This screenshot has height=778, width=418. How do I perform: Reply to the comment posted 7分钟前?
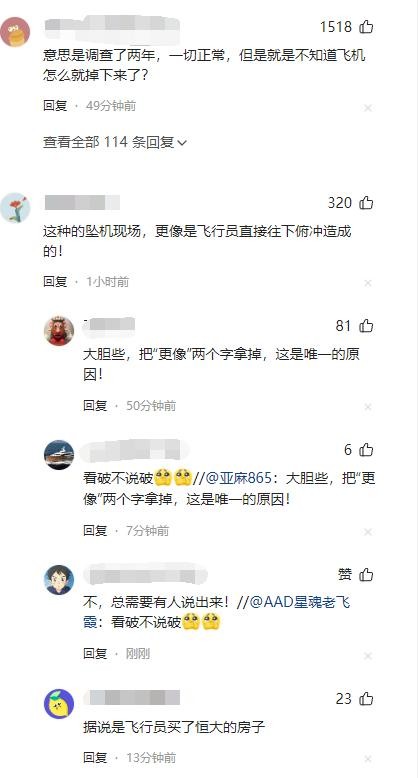(x=95, y=530)
